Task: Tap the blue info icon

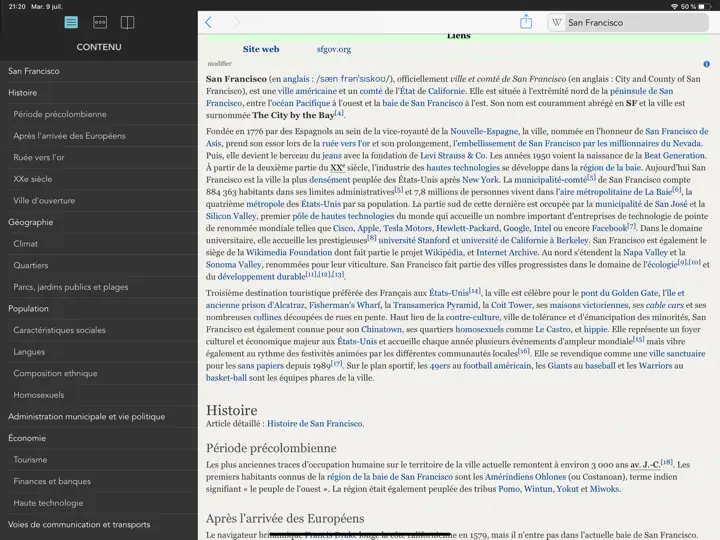Action: (x=707, y=64)
